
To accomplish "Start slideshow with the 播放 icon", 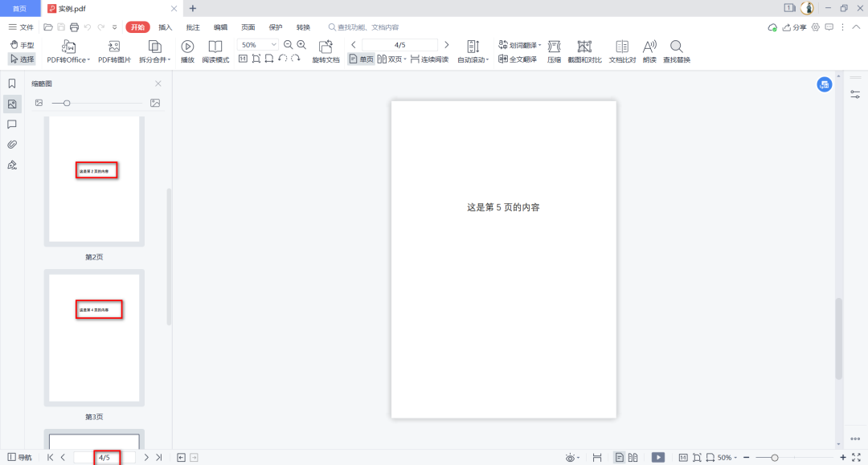I will pyautogui.click(x=187, y=52).
